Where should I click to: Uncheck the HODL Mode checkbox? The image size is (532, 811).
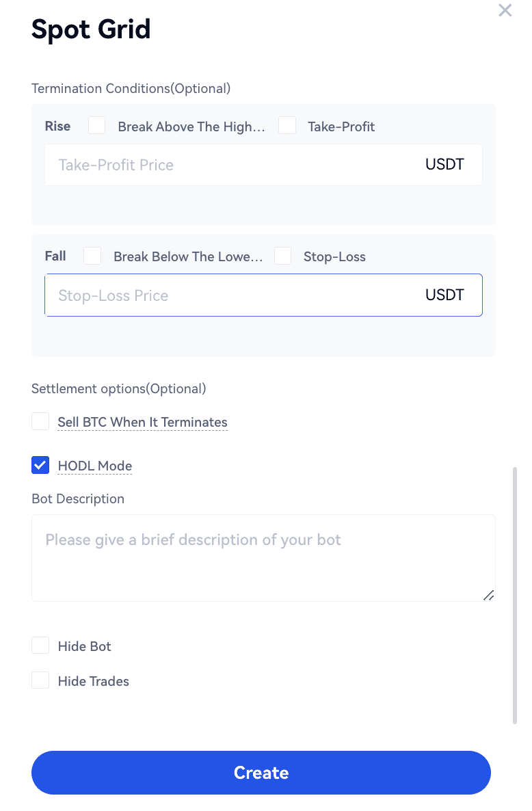[x=40, y=466]
